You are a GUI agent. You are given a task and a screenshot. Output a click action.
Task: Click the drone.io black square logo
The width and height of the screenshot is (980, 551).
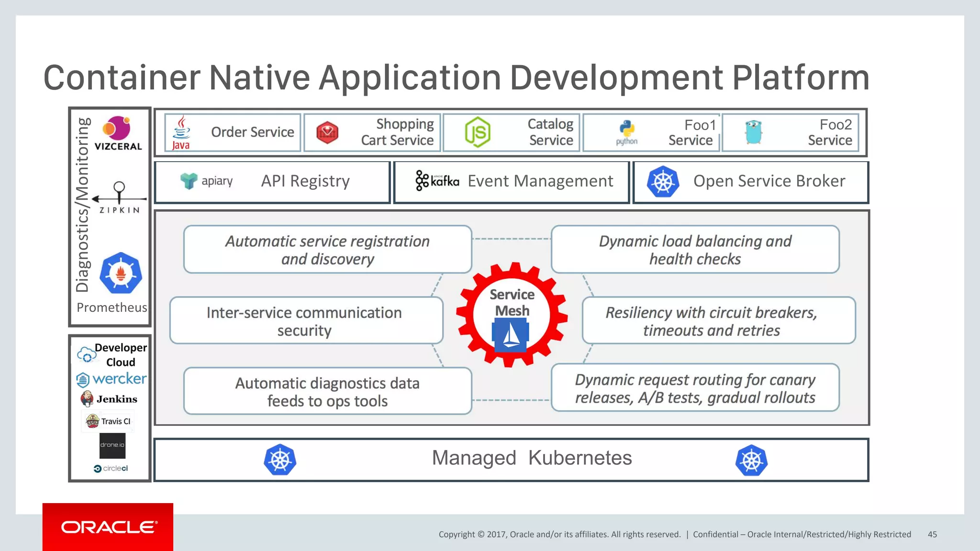[112, 445]
